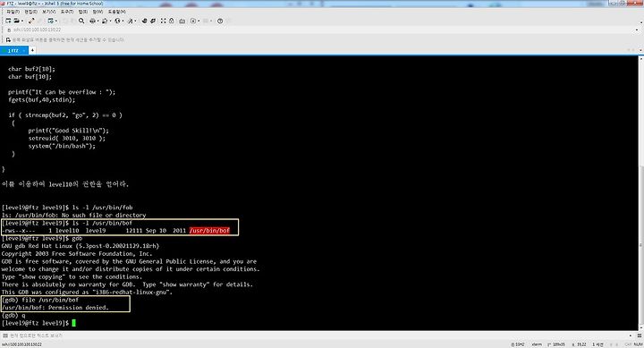Image resolution: width=644 pixels, height=348 pixels.
Task: Click the Lock Screen padlock icon
Action: (x=171, y=21)
